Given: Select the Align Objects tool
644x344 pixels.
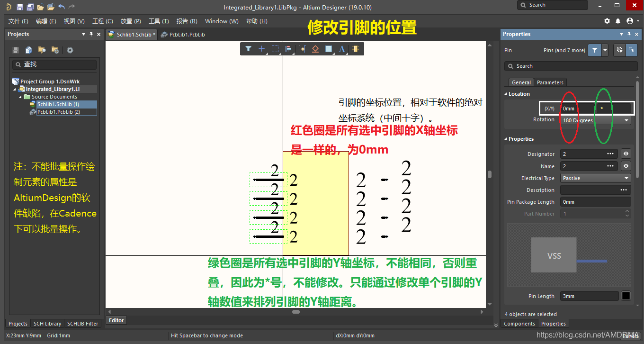Looking at the screenshot, I should pyautogui.click(x=288, y=49).
